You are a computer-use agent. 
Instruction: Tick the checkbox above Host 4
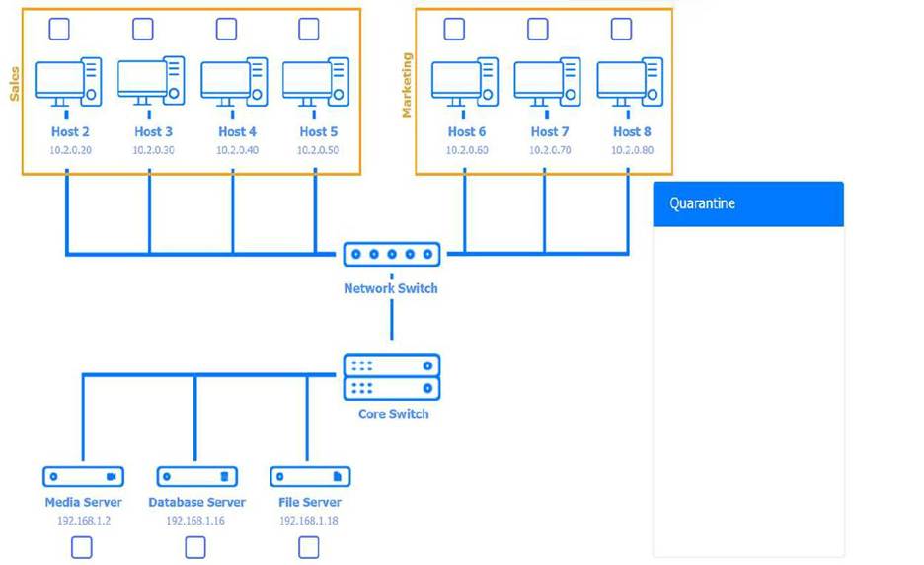tap(226, 29)
